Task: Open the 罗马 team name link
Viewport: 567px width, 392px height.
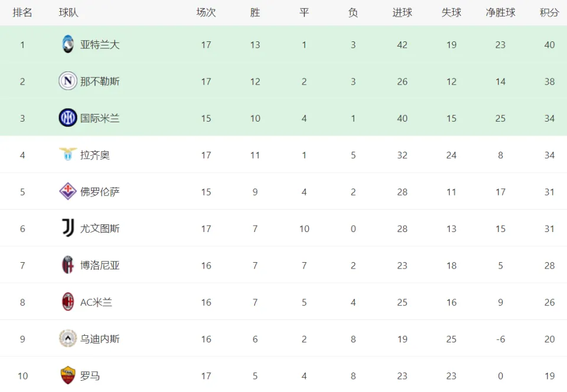Action: 90,375
